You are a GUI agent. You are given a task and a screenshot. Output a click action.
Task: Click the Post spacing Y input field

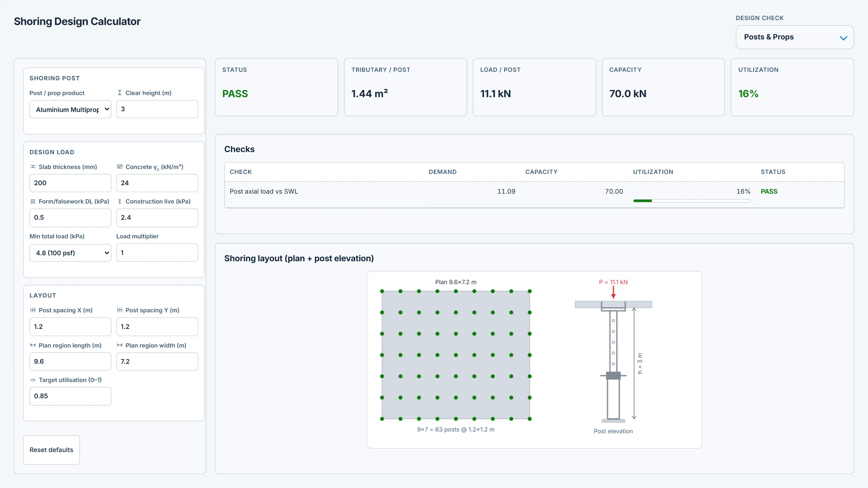[157, 326]
